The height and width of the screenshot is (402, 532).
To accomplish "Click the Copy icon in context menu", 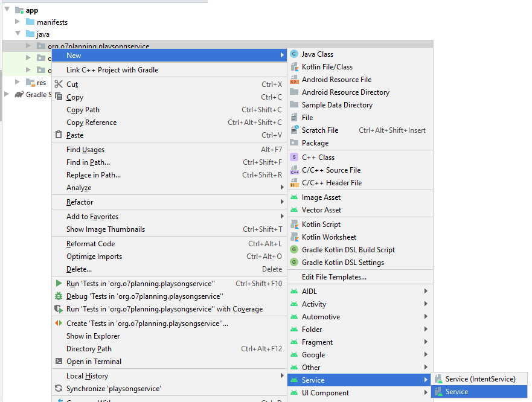I will pos(59,97).
